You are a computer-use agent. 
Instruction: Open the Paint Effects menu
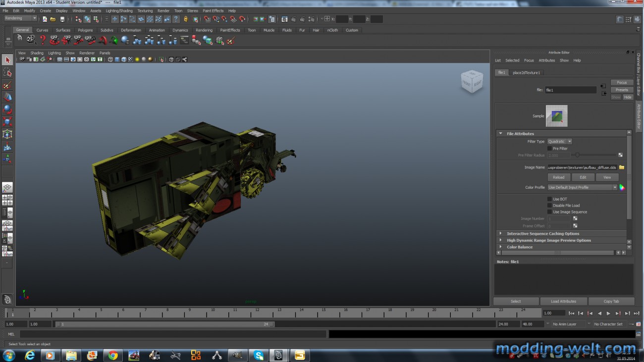213,10
